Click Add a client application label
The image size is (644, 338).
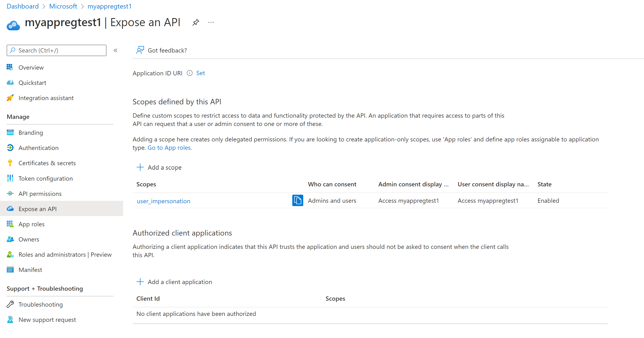(180, 282)
